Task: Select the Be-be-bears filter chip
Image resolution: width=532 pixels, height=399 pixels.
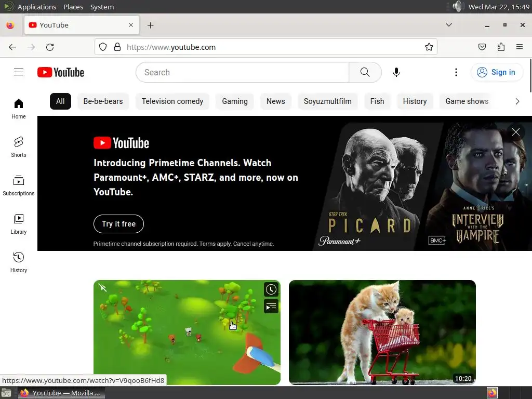Action: [103, 101]
